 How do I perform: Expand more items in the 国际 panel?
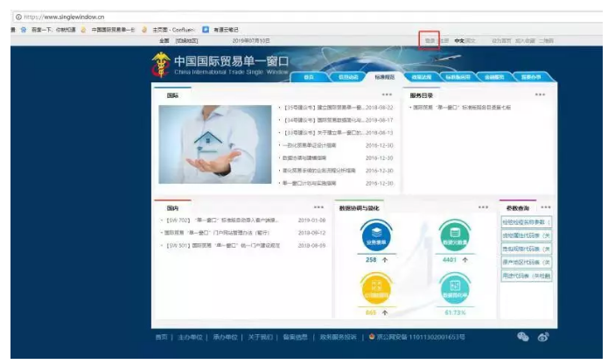[x=387, y=94]
